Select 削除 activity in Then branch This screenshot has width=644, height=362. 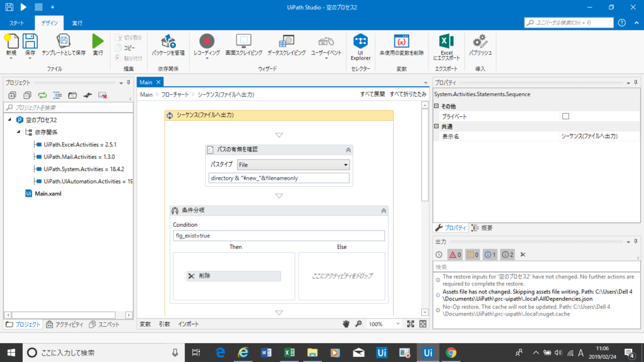coord(234,276)
